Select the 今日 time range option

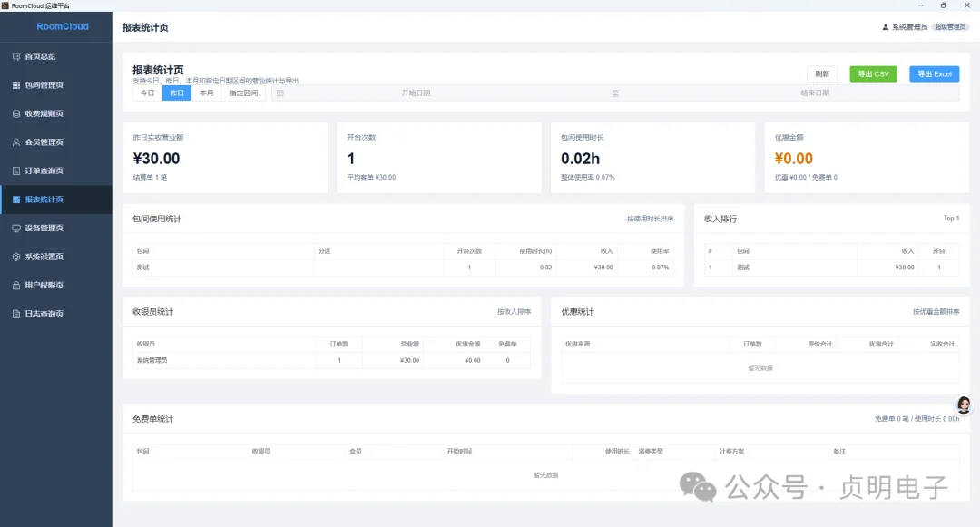pos(147,93)
